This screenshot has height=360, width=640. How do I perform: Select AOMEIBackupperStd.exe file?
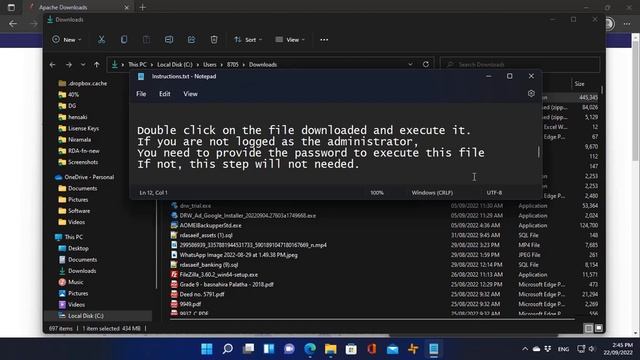(210, 225)
